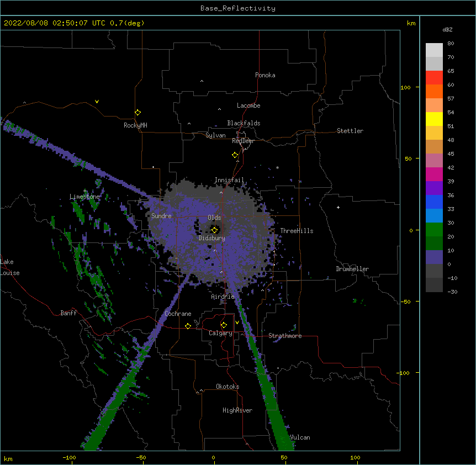Click the Limestone label
The image size is (476, 465).
[x=84, y=197]
